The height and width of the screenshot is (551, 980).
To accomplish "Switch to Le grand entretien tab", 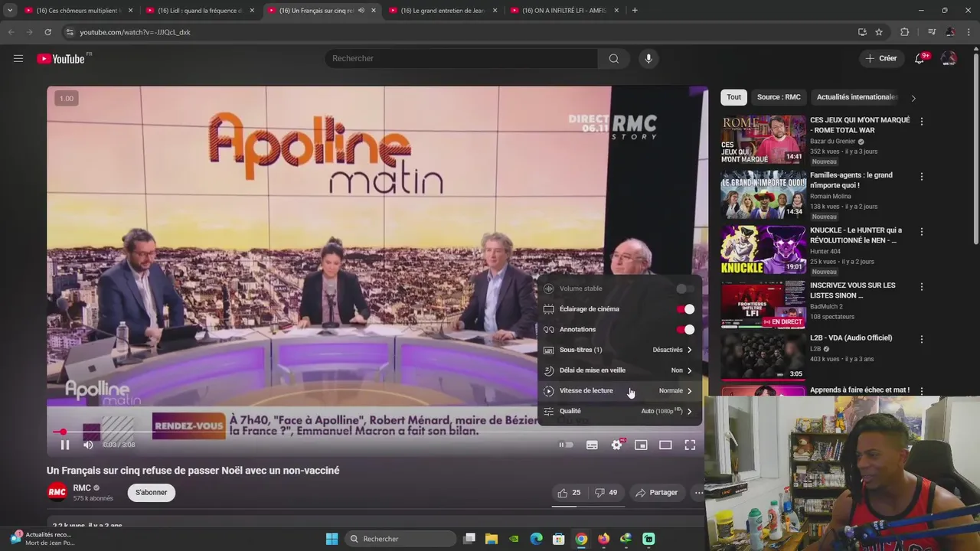I will [x=443, y=10].
